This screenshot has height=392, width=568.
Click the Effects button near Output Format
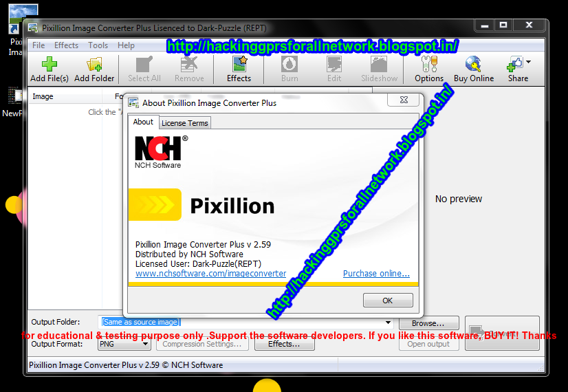[285, 344]
